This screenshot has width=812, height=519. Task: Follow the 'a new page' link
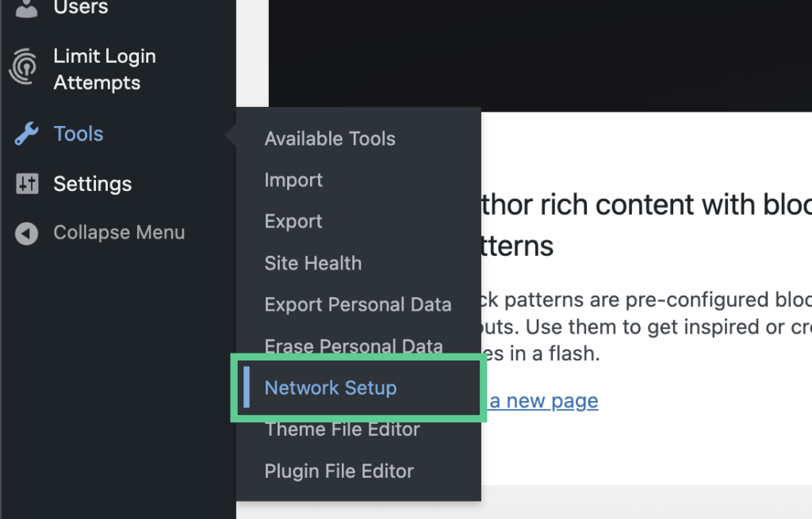click(x=542, y=401)
